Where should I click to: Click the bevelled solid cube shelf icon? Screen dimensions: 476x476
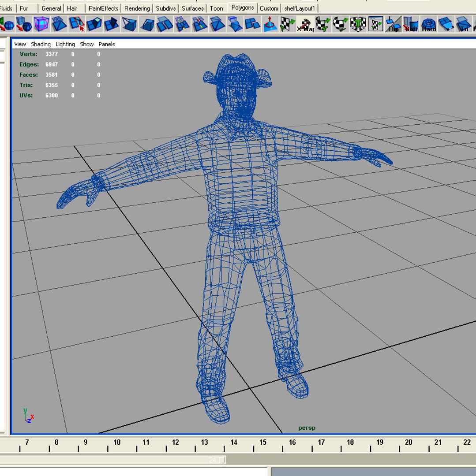click(x=147, y=24)
